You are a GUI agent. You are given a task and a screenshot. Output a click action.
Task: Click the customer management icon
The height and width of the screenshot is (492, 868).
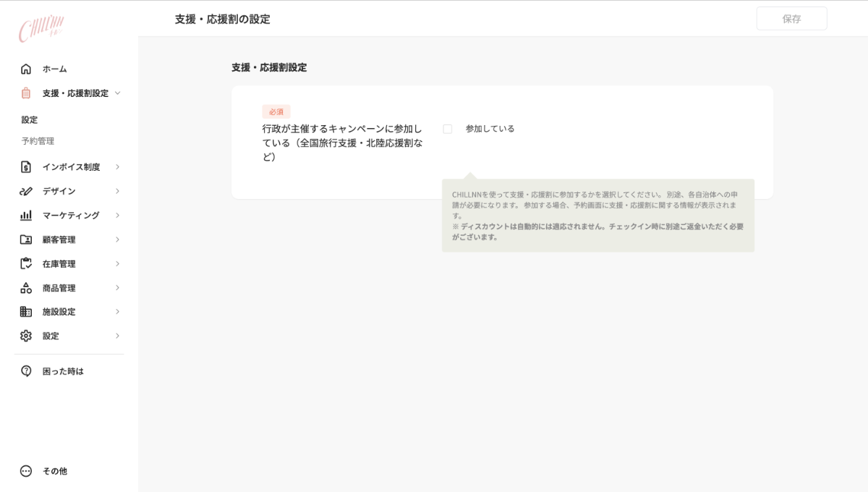[x=26, y=239]
